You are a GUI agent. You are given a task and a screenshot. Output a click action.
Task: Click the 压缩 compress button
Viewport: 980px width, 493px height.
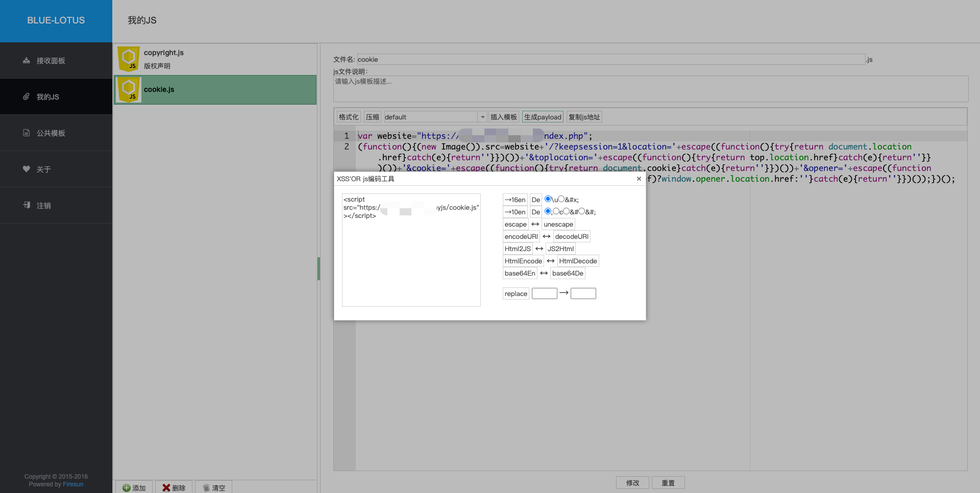(373, 117)
